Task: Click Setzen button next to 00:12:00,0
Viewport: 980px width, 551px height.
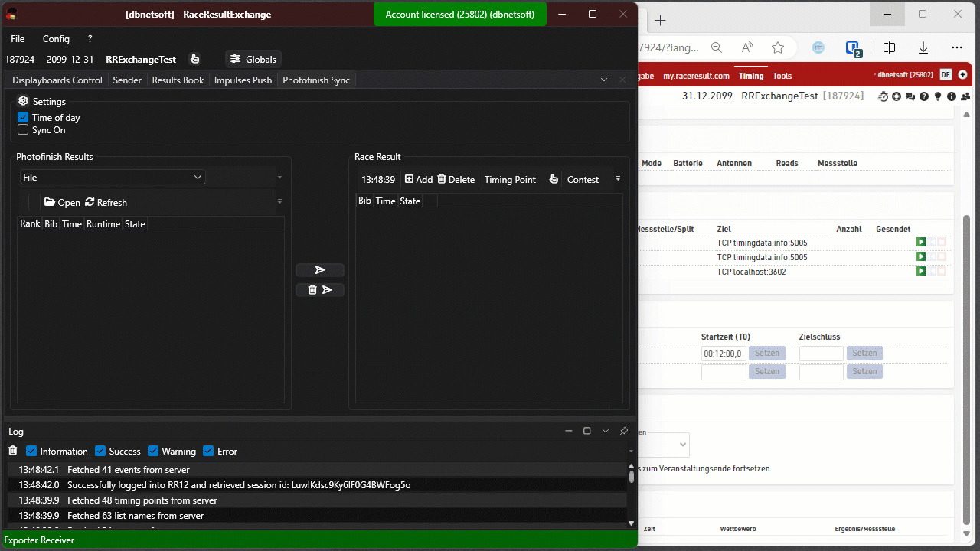Action: click(x=766, y=353)
